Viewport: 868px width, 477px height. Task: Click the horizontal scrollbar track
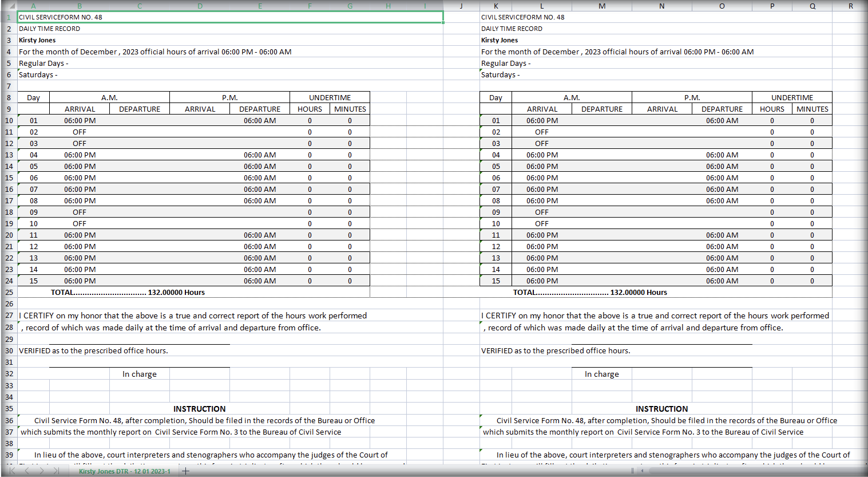pos(744,471)
